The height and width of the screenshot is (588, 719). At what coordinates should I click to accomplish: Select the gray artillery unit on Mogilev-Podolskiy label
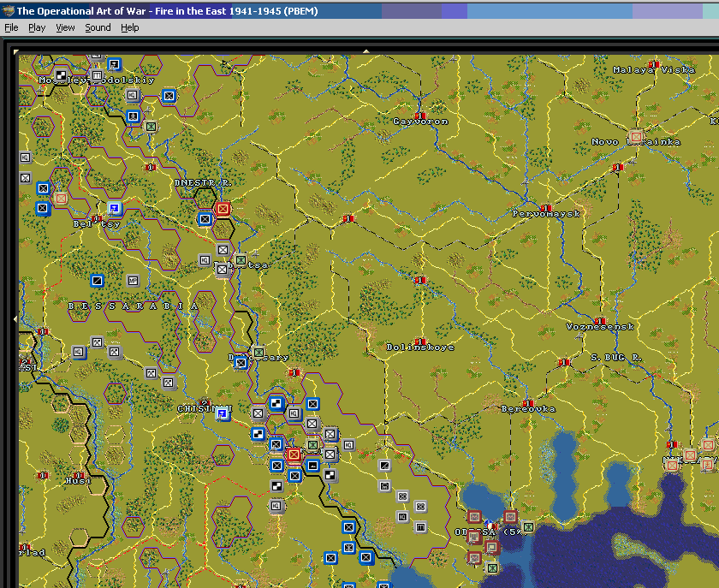coord(97,74)
